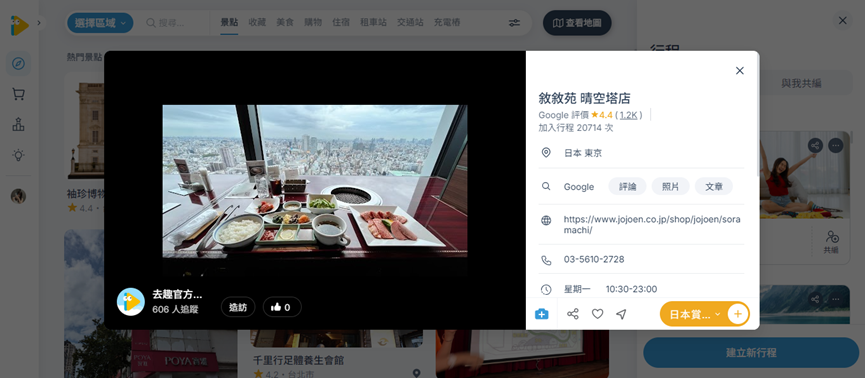Switch to the 收藏 tab

point(257,23)
